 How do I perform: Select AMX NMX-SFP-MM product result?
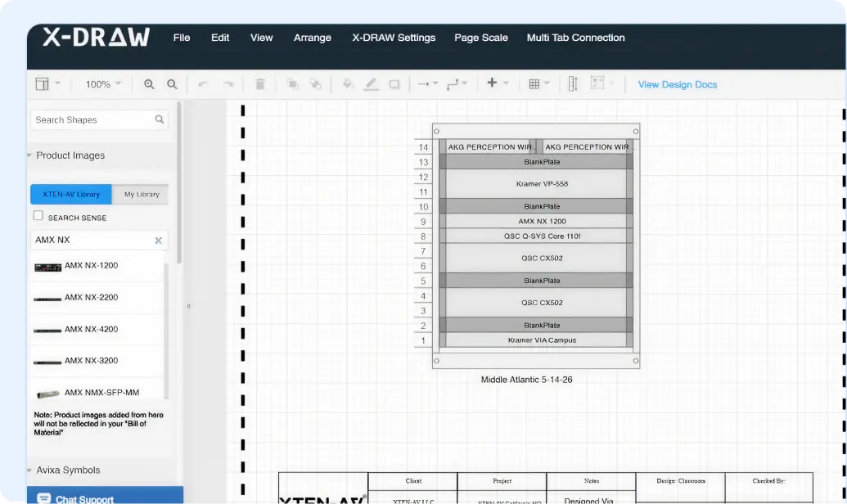click(x=97, y=392)
